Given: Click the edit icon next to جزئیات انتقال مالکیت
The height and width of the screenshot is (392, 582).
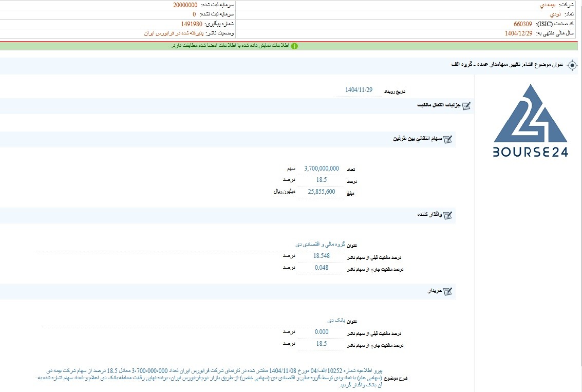Looking at the screenshot, I should pos(466,106).
